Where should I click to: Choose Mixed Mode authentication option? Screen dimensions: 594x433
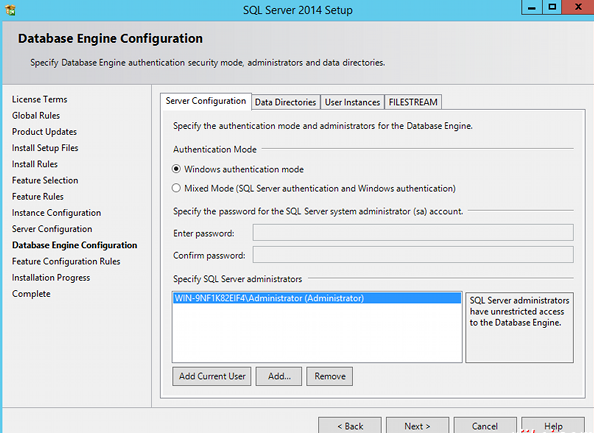[176, 188]
